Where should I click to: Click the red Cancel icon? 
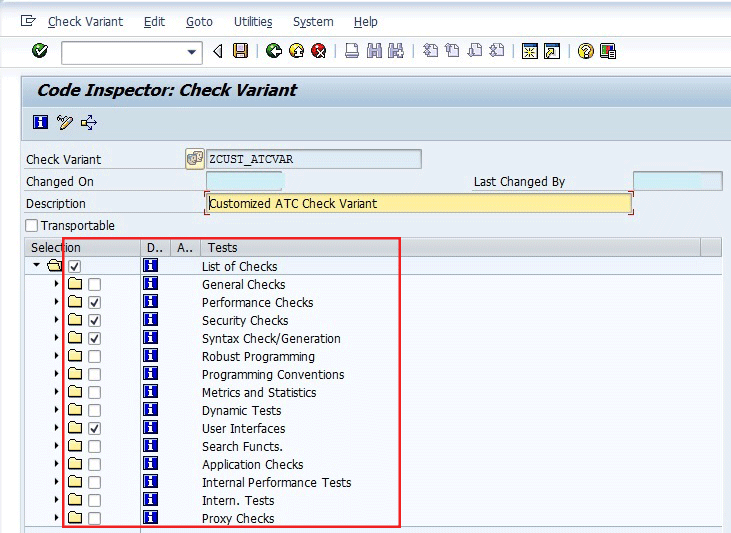319,50
